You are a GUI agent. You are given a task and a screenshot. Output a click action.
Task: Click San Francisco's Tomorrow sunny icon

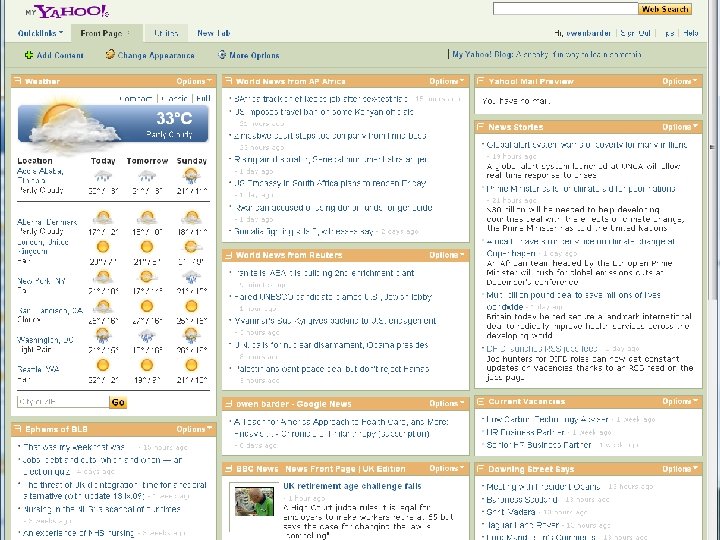147,306
